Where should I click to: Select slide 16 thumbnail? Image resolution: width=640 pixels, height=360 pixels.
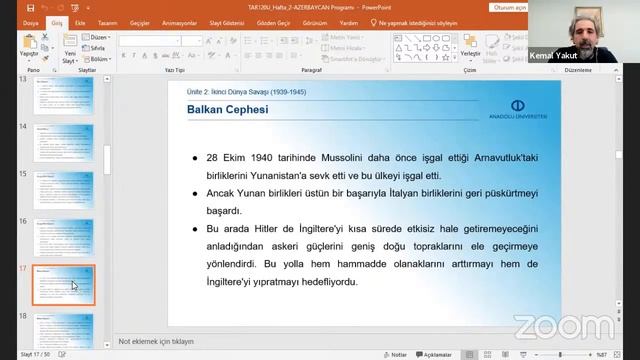[64, 238]
